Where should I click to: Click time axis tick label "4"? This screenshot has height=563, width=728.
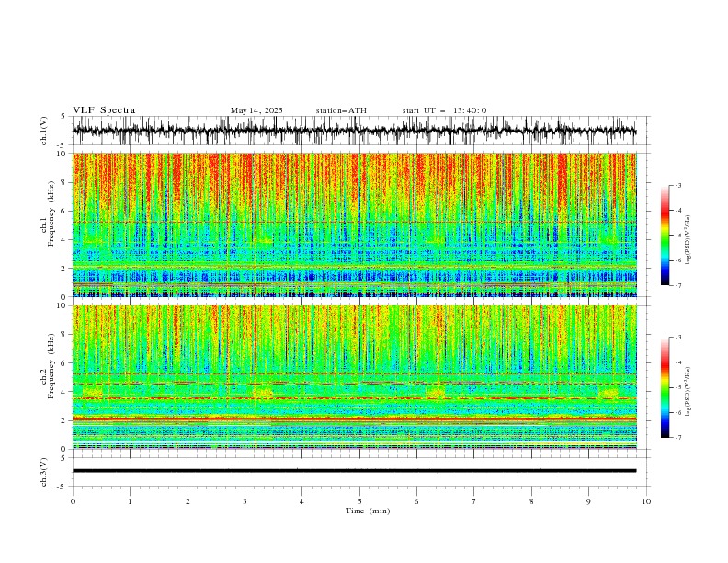(x=301, y=501)
